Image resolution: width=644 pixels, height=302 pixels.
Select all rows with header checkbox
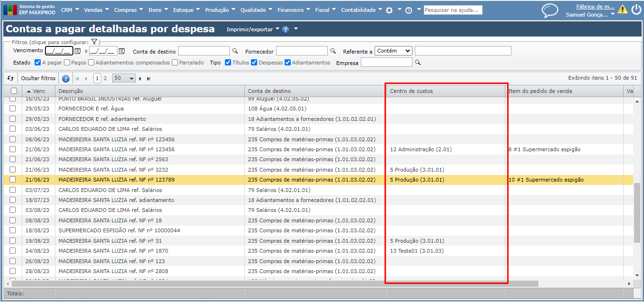[14, 91]
